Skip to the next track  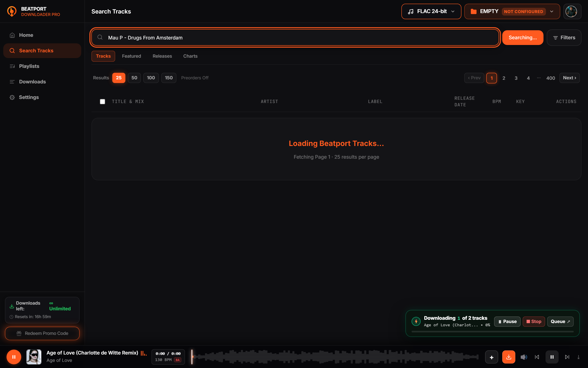pyautogui.click(x=567, y=357)
